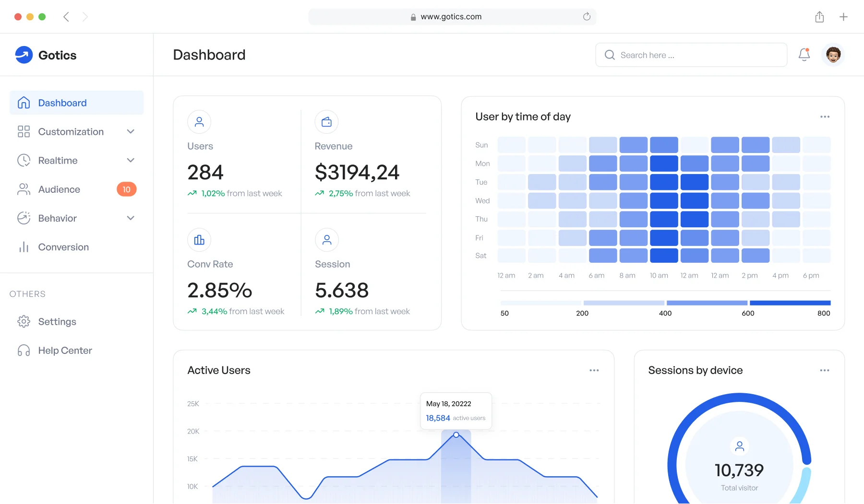864x504 pixels.
Task: Open the Conversion page
Action: pyautogui.click(x=63, y=247)
